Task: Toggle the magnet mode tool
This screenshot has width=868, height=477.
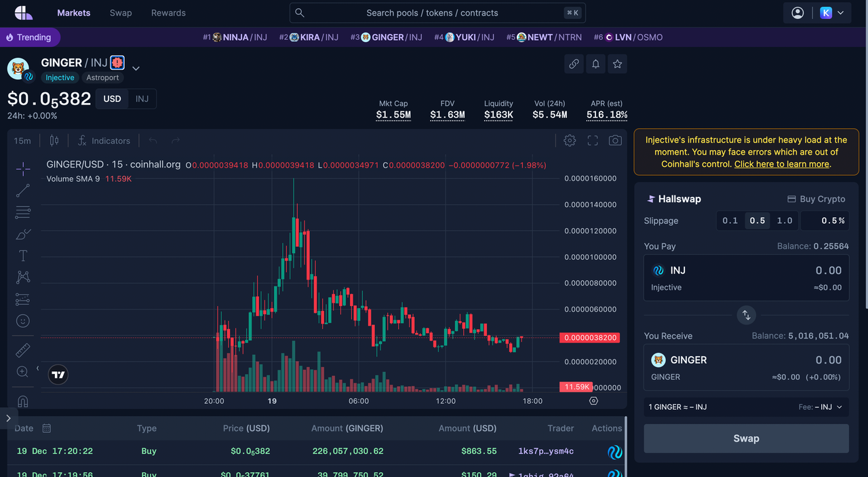Action: 23,400
